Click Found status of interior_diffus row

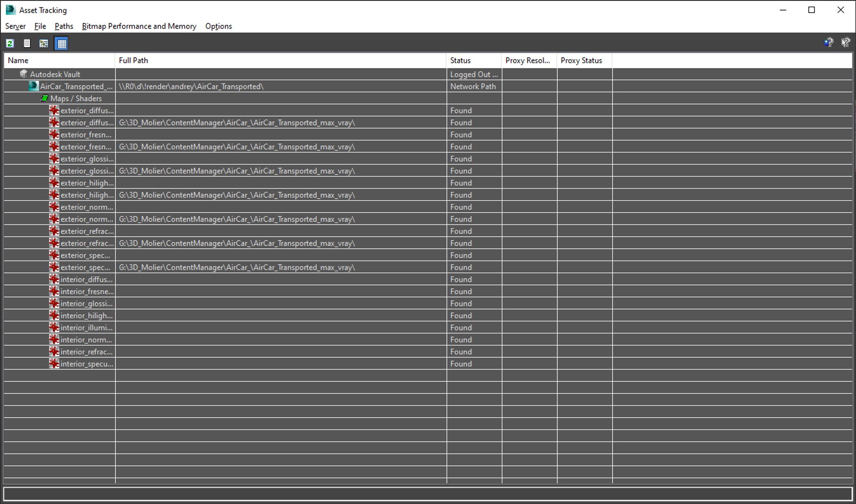pyautogui.click(x=461, y=280)
